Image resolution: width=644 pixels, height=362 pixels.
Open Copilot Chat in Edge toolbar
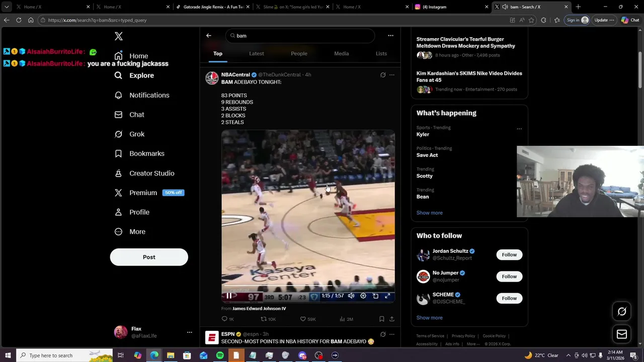[x=630, y=20]
